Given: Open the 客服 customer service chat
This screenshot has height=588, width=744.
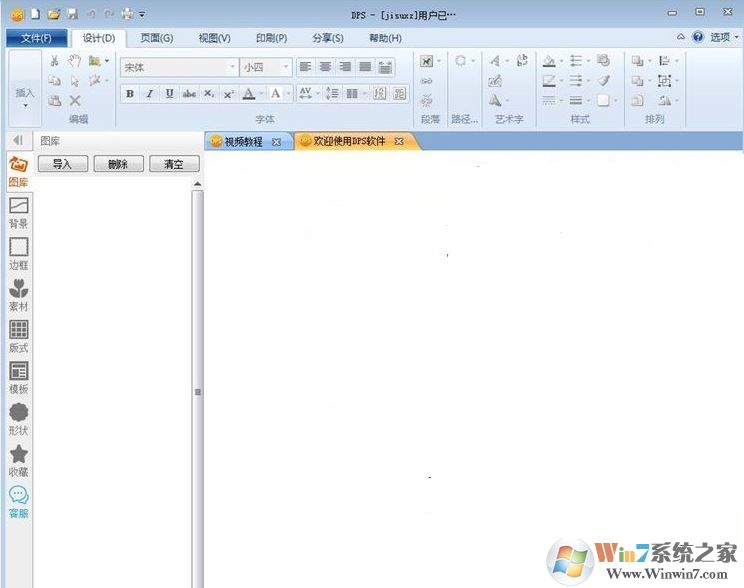Looking at the screenshot, I should 19,502.
